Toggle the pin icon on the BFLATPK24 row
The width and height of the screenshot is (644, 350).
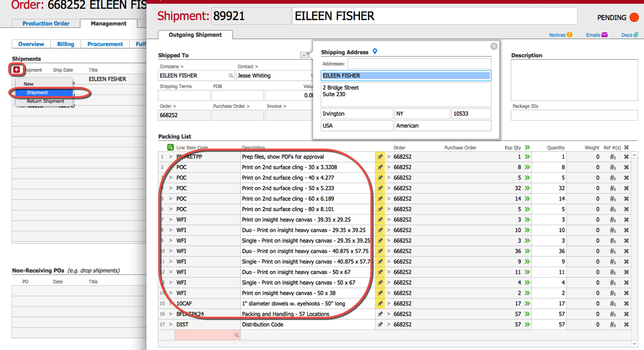click(x=380, y=314)
